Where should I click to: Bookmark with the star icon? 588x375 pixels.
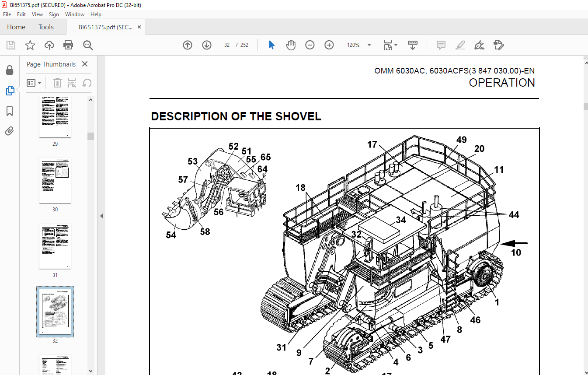point(30,45)
